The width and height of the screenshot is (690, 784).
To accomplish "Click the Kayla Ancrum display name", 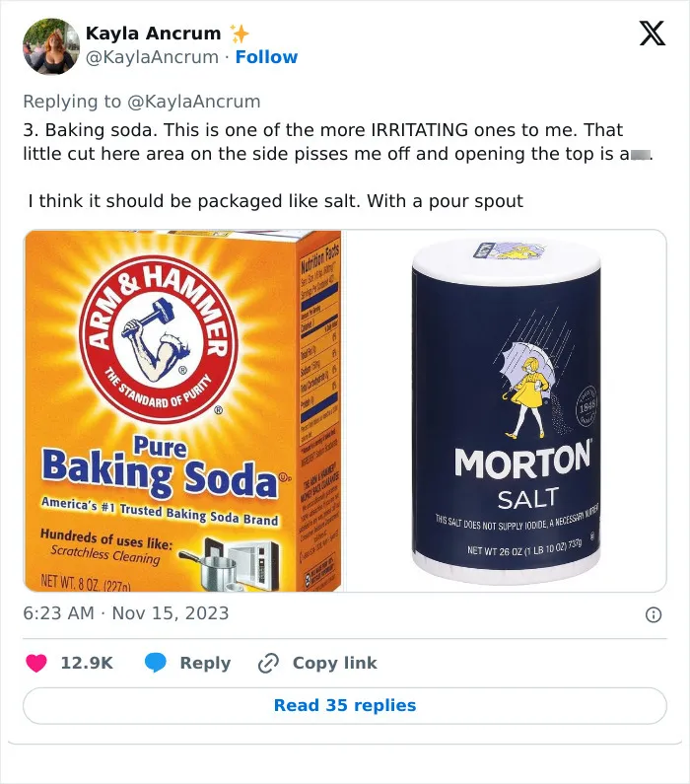I will point(154,34).
